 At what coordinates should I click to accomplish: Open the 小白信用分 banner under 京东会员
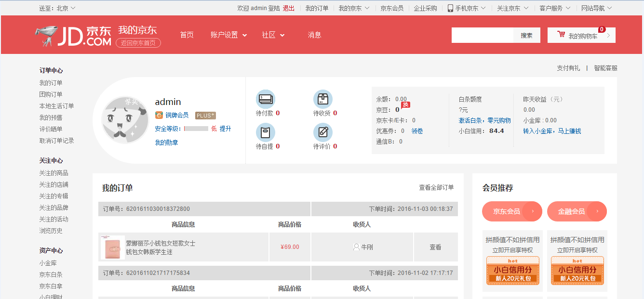512,270
